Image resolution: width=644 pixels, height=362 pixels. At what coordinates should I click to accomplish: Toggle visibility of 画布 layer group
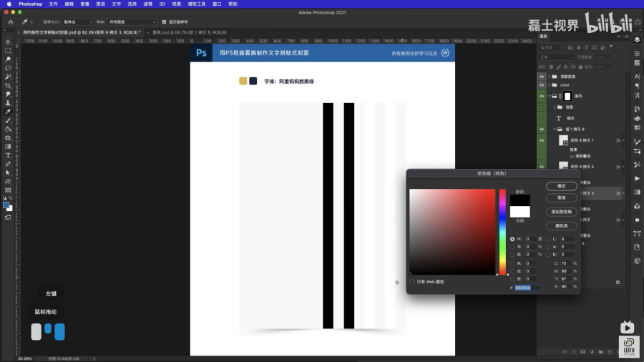pos(542,96)
